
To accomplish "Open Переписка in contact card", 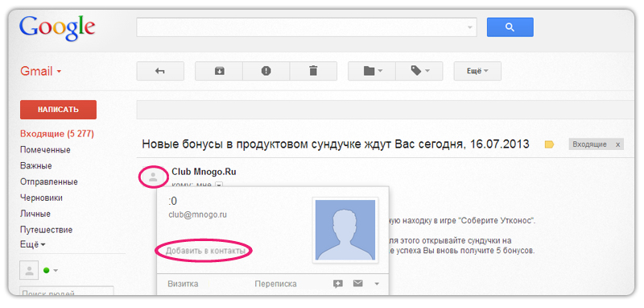I will click(x=275, y=284).
